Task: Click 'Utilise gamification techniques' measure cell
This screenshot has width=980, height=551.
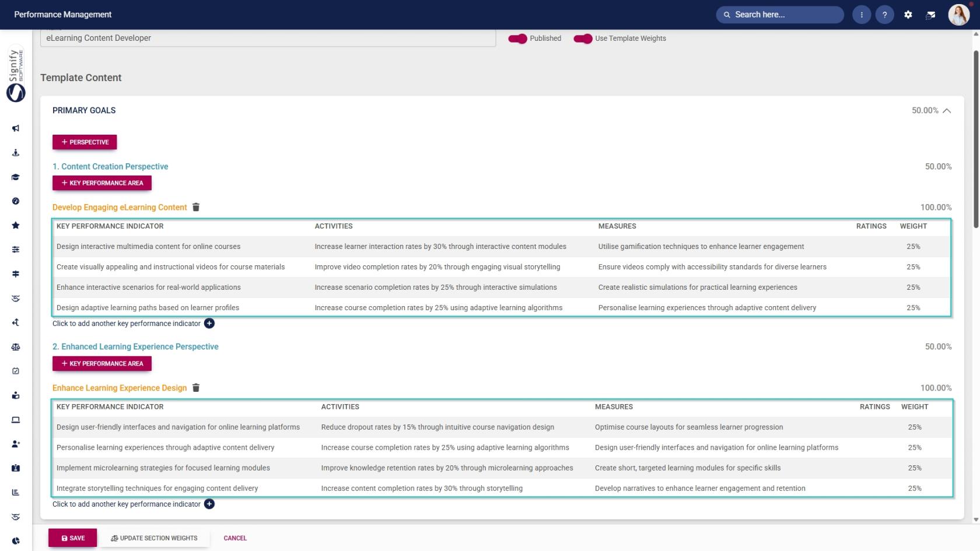Action: pos(701,247)
